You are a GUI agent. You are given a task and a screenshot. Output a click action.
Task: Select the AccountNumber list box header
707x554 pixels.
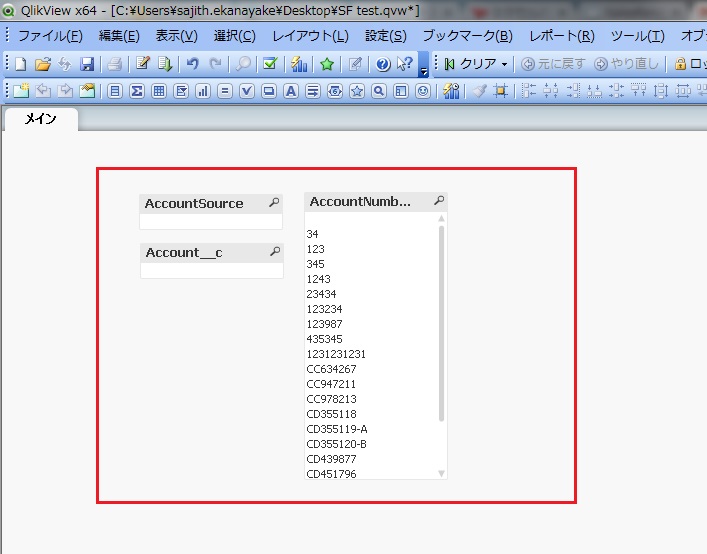(376, 201)
